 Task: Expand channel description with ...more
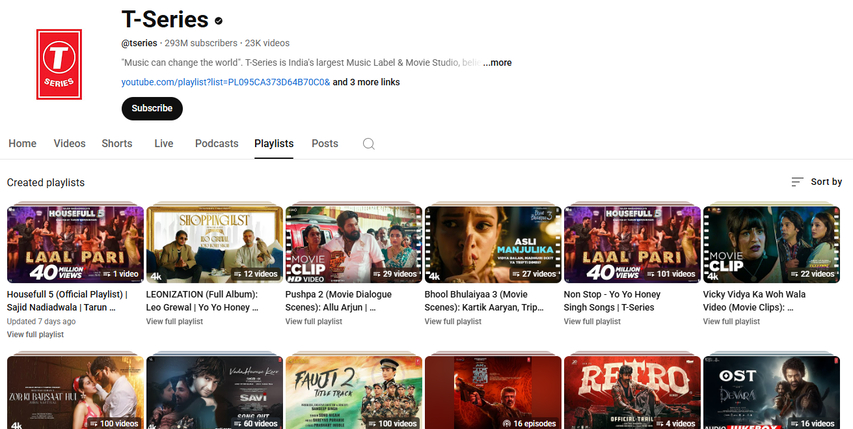pos(497,63)
